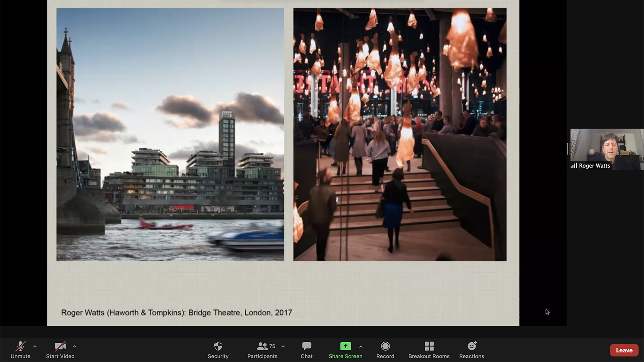Open the Security shield options
This screenshot has height=362, width=644.
(218, 350)
